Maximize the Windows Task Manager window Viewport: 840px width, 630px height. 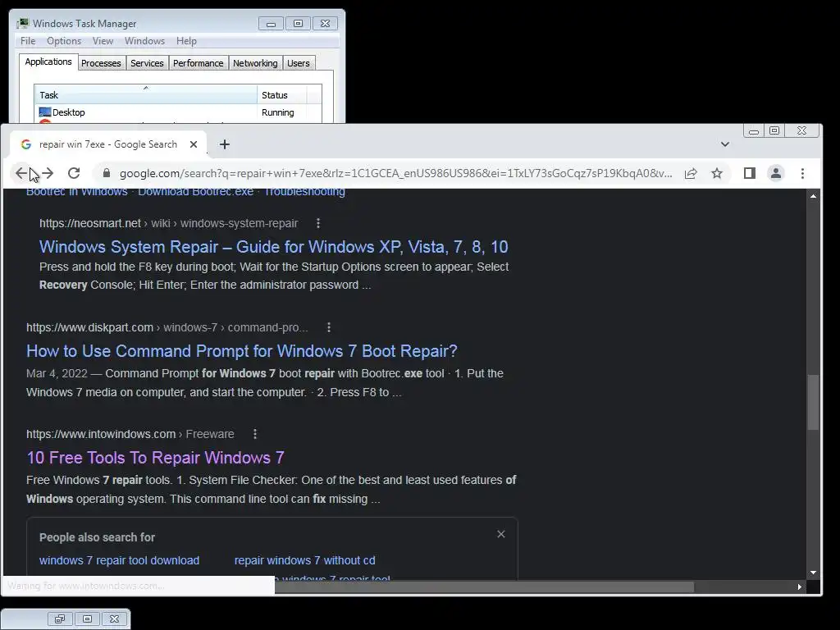298,24
